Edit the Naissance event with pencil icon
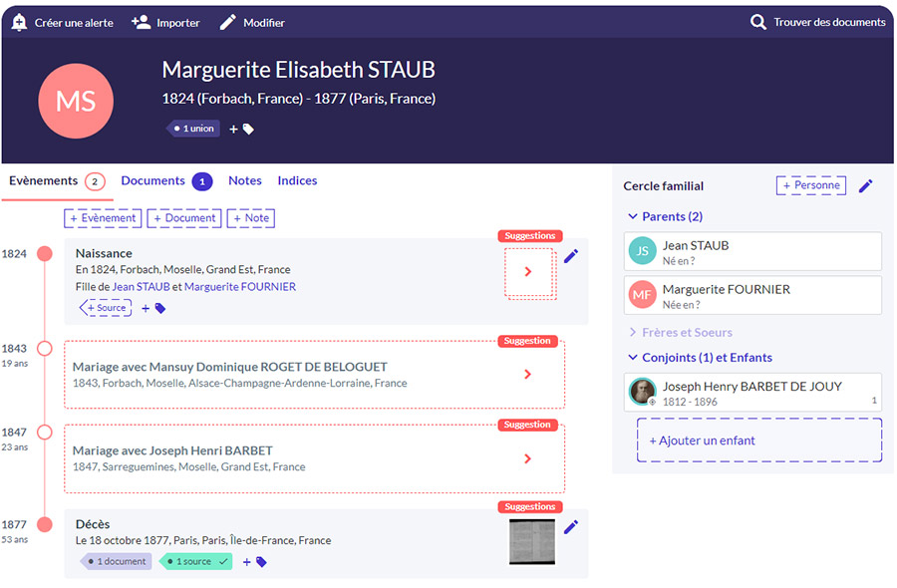Screen dimensions: 897x588 coord(571,256)
